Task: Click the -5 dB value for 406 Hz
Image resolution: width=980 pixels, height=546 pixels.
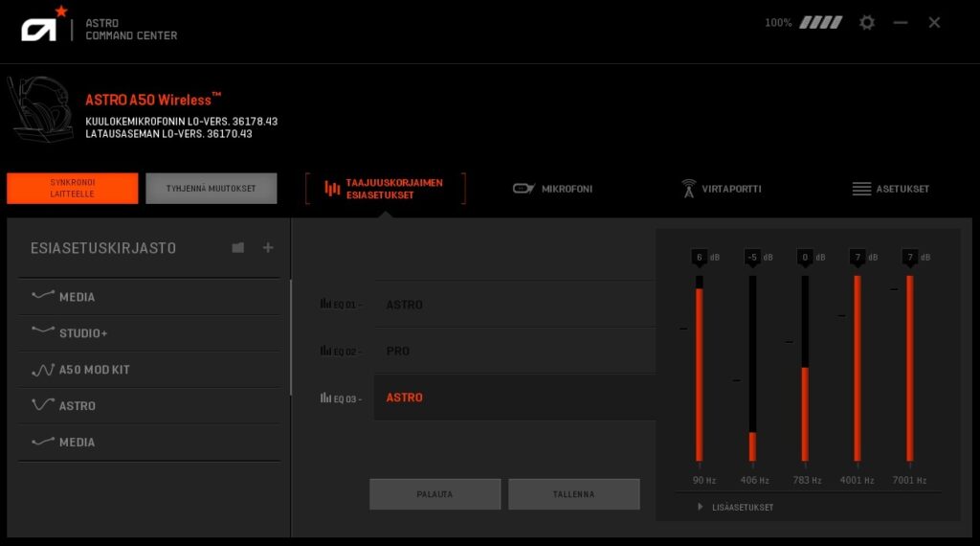Action: (x=752, y=257)
